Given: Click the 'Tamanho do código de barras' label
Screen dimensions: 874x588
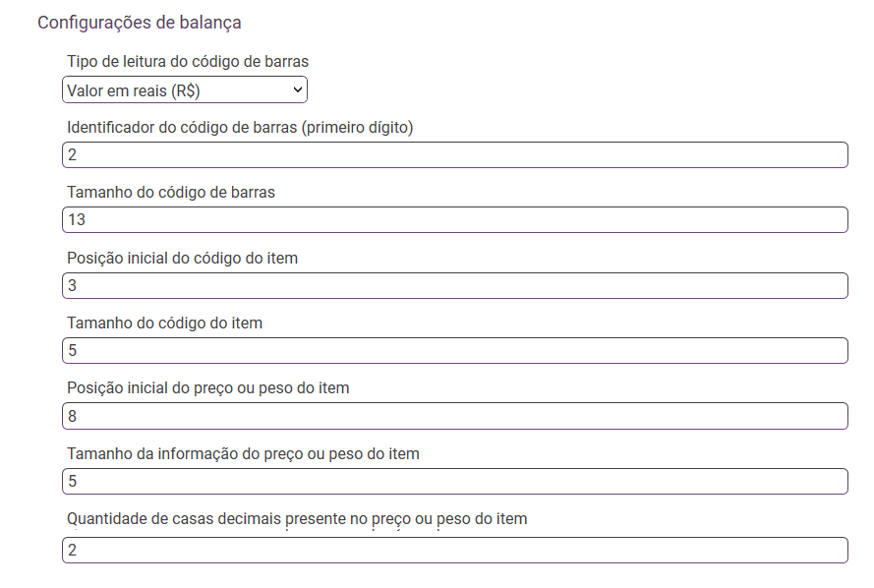Looking at the screenshot, I should click(x=171, y=193).
